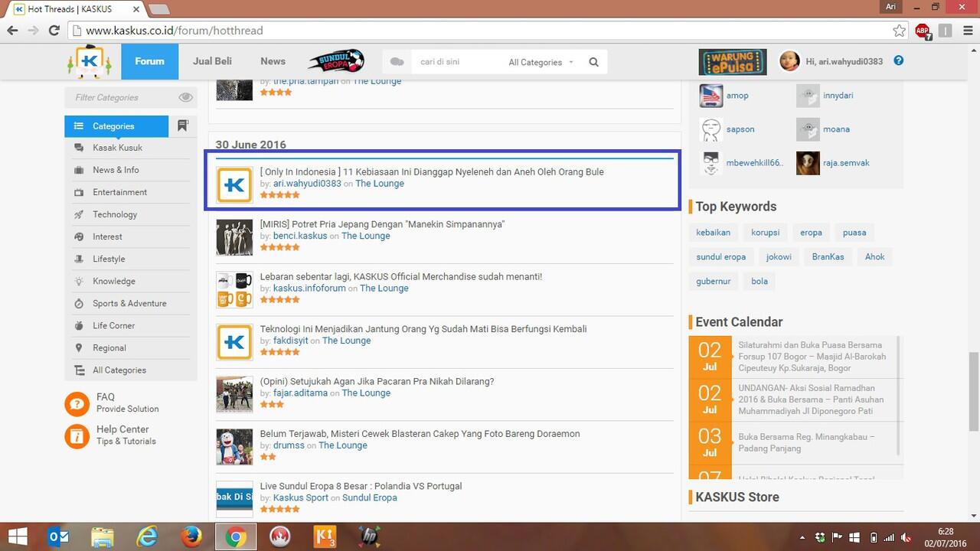Open thread '11 Kebiasaan Ini Dianggap Nyeleneh'
Screen dimensions: 980x551
pos(432,171)
